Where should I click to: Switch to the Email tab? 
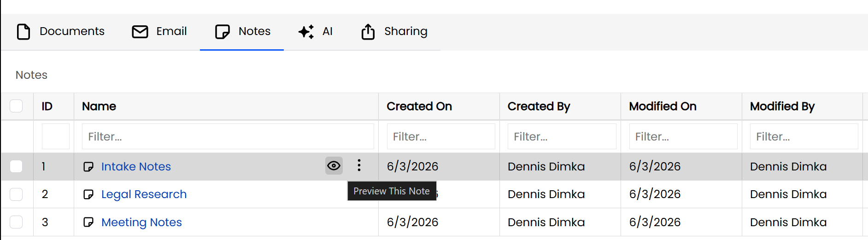click(x=159, y=31)
